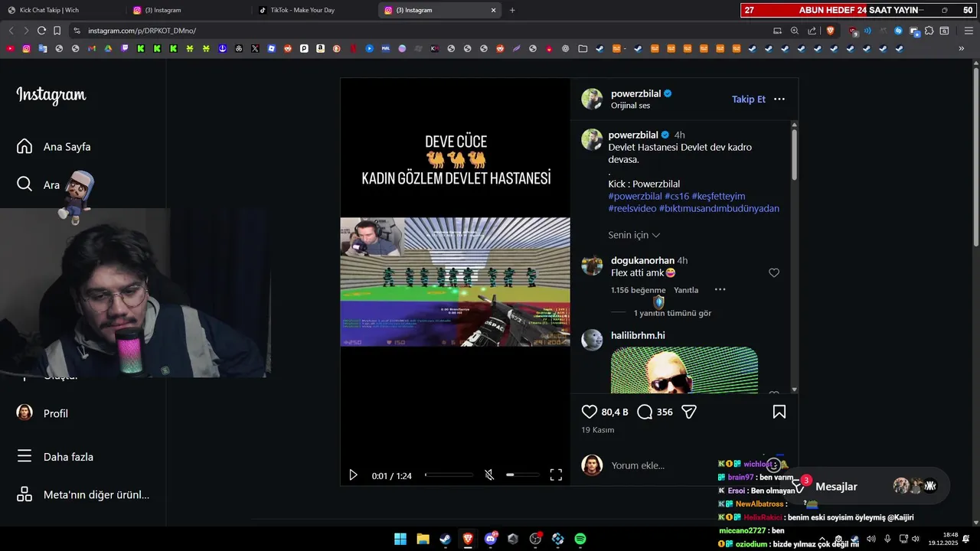Viewport: 980px width, 551px height.
Task: Unmute the video sound
Action: point(489,475)
